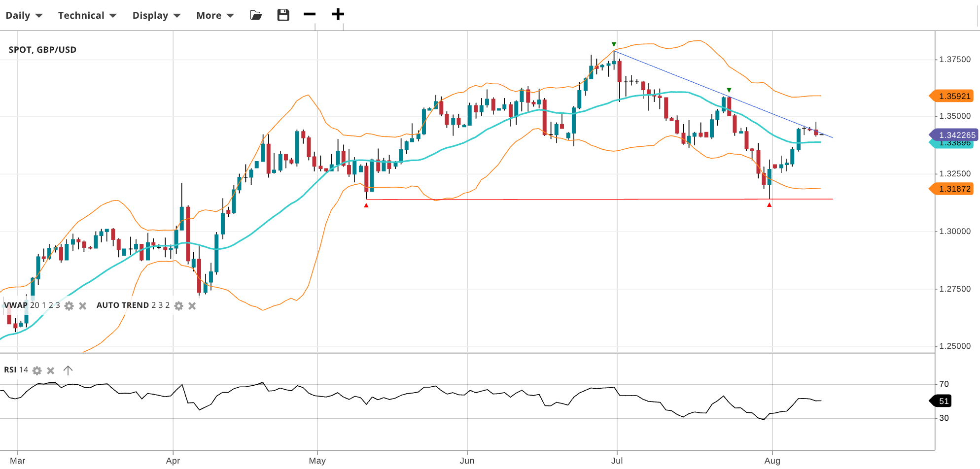
Task: Open RSI 14 settings gear
Action: pyautogui.click(x=37, y=370)
